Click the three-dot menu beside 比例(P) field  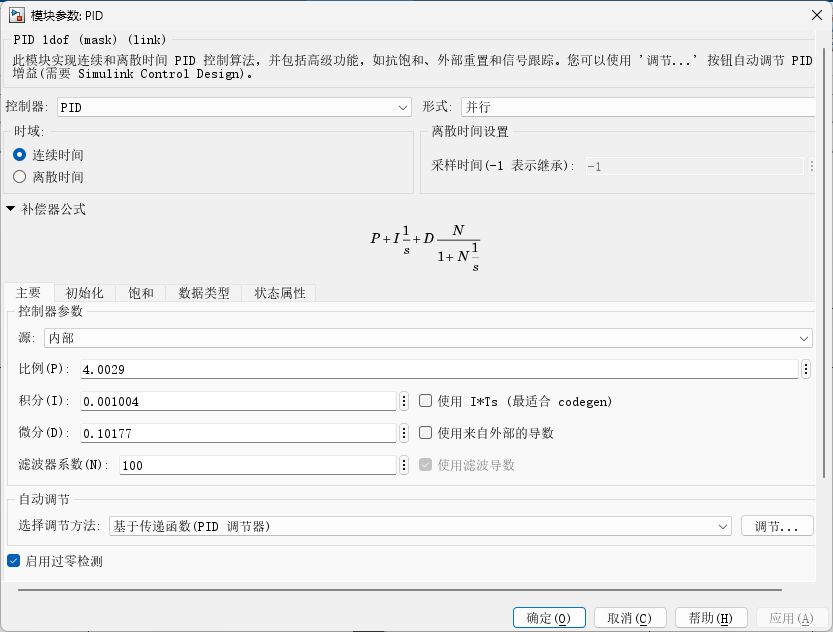point(806,369)
